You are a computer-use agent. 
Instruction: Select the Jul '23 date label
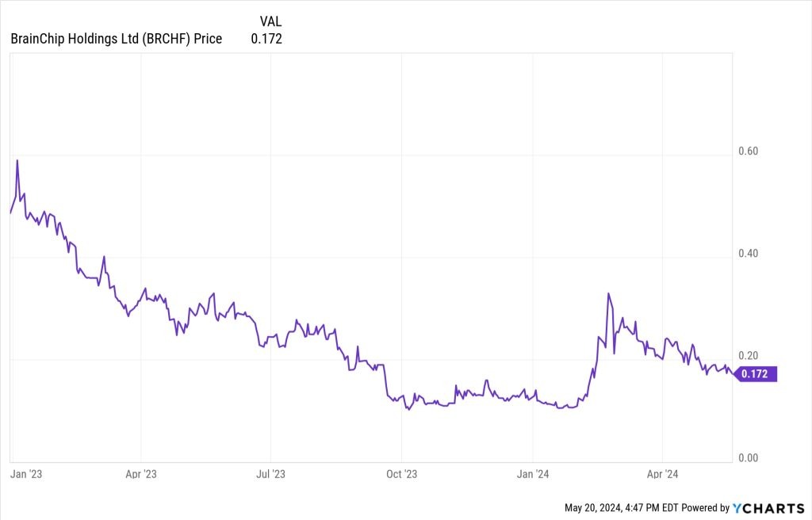pos(271,474)
